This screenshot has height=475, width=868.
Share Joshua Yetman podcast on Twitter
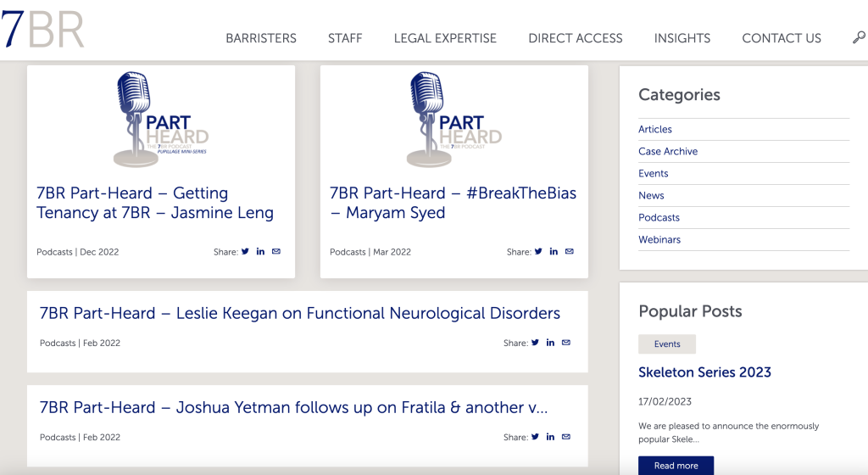535,437
